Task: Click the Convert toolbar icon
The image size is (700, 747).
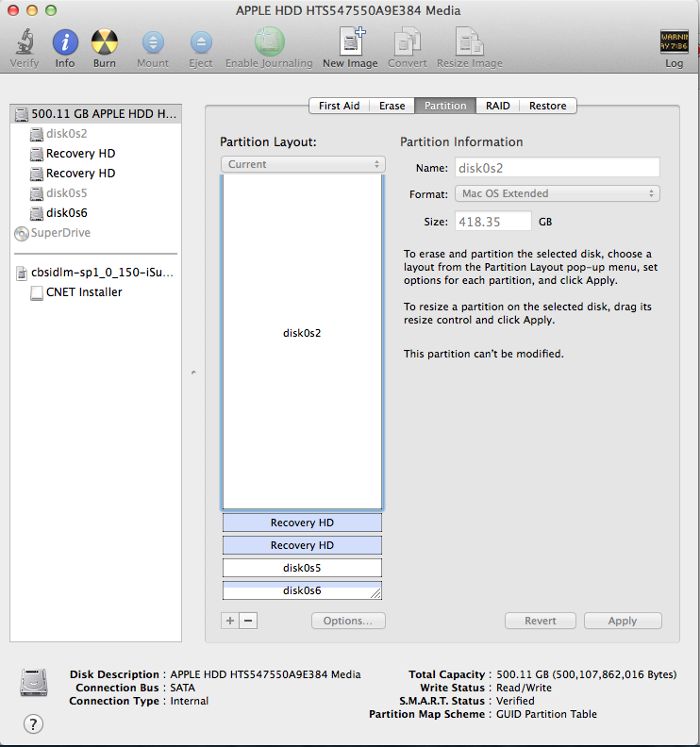Action: click(408, 41)
